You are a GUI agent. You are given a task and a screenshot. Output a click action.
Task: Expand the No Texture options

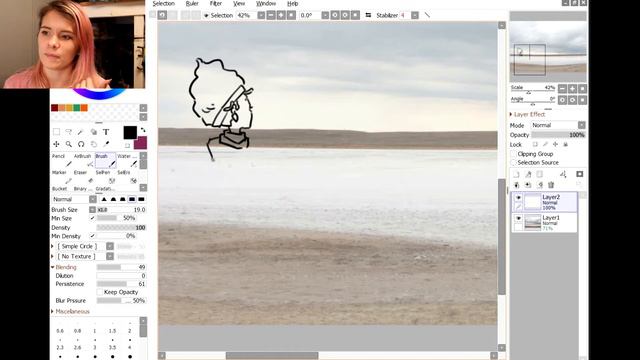(53, 256)
